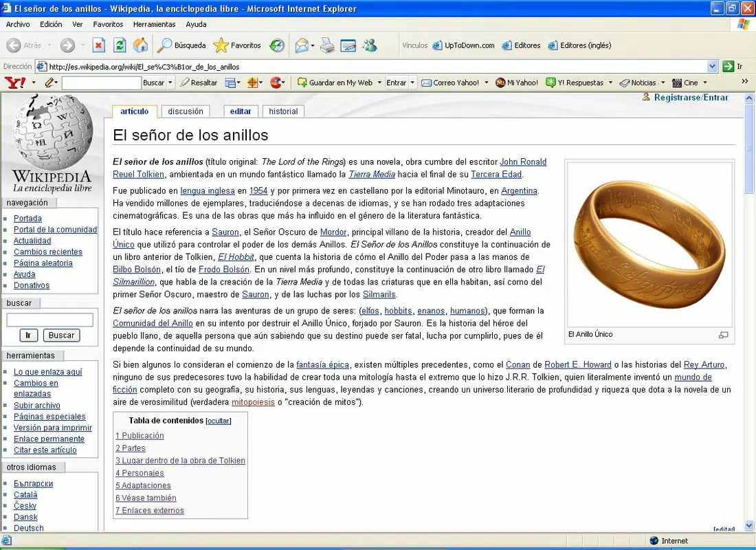
Task: Open Correo Yahoo! mail icon
Action: coord(450,82)
